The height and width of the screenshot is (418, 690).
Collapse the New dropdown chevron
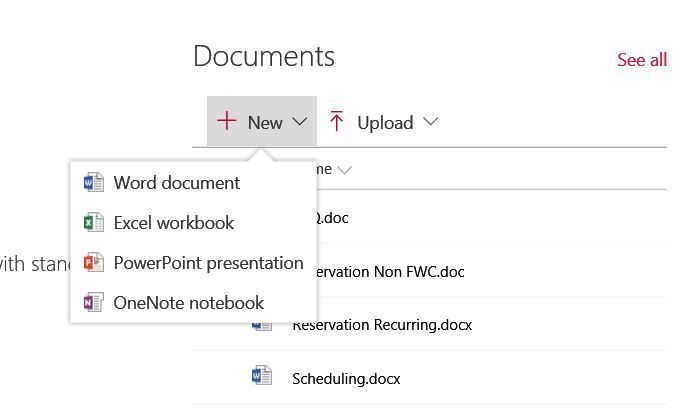pos(300,122)
